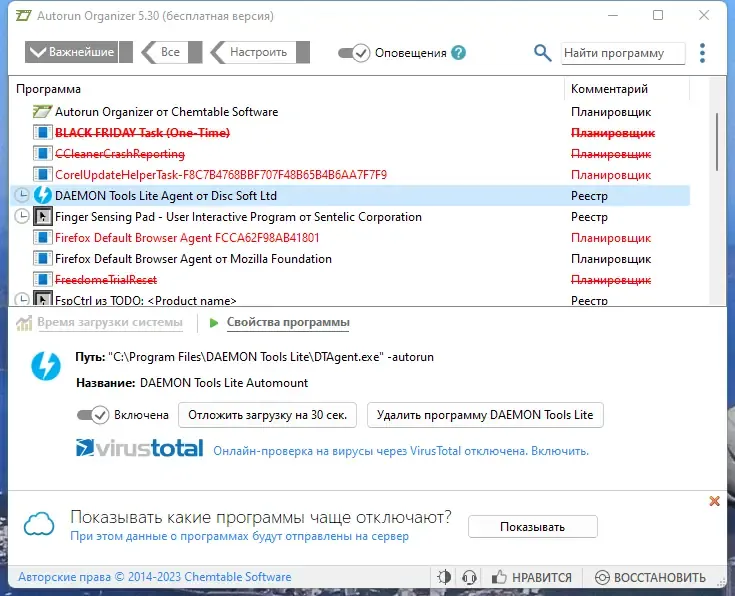
Task: Click Удалить программу DAEMON Tools Lite button
Action: point(485,415)
